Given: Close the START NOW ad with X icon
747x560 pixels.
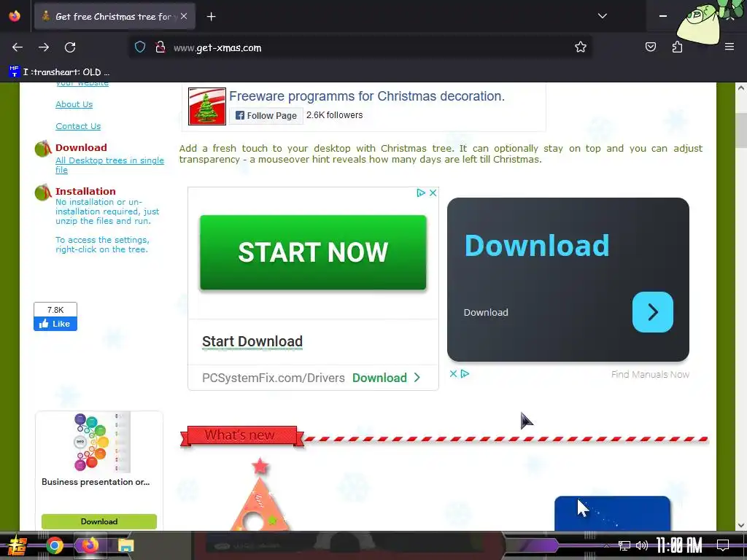Looking at the screenshot, I should pyautogui.click(x=433, y=192).
